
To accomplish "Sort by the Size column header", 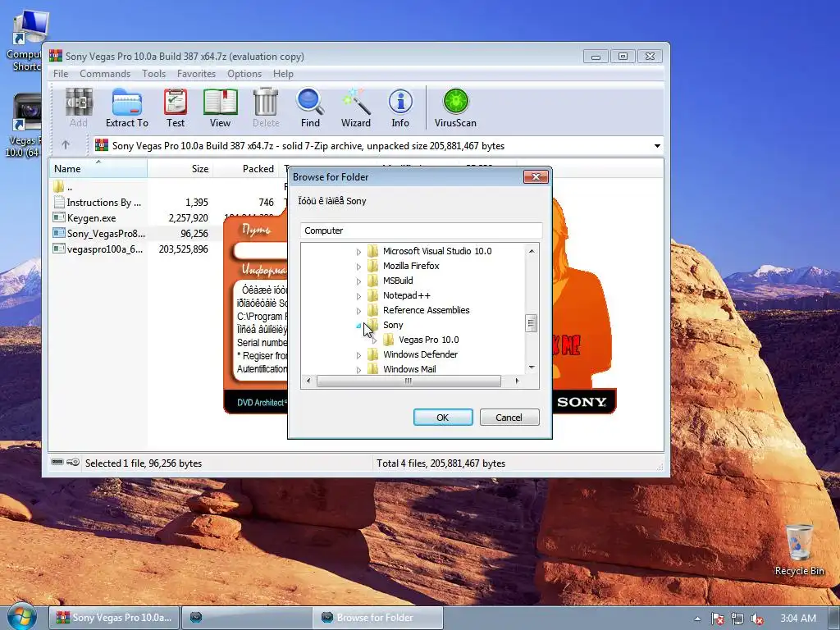I will point(180,168).
